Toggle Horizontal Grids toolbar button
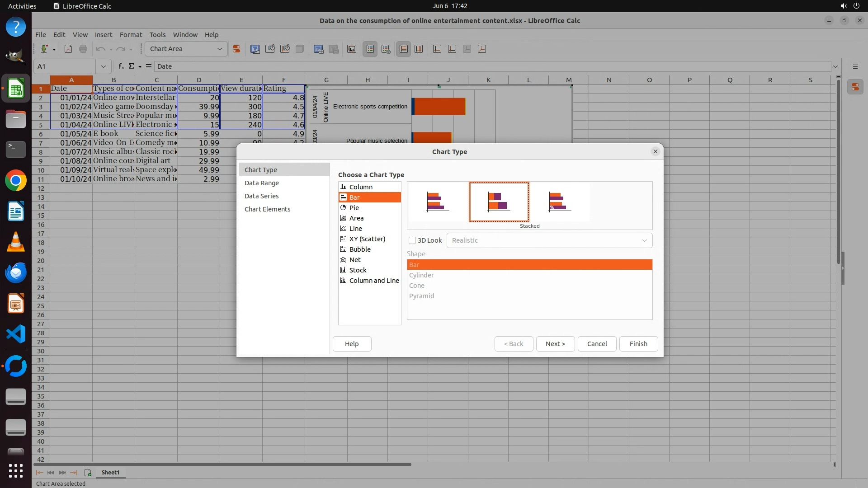 pyautogui.click(x=403, y=49)
